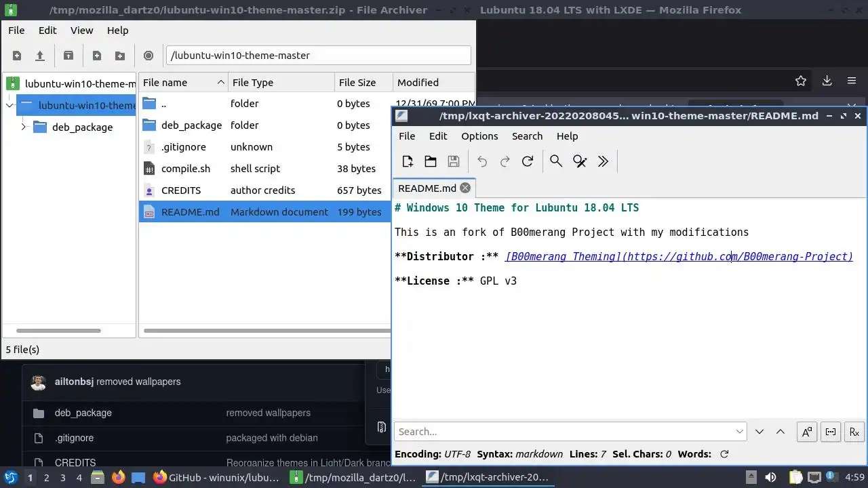868x488 pixels.
Task: Click the Search field in editor
Action: click(x=570, y=432)
